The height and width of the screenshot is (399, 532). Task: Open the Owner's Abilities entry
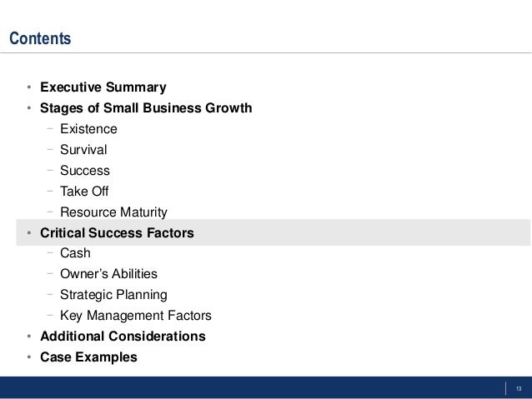click(108, 274)
